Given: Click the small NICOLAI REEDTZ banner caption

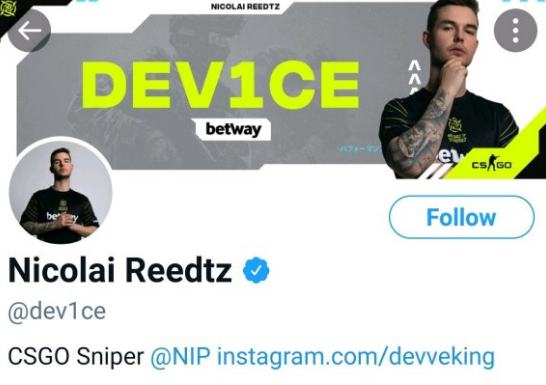Looking at the screenshot, I should pos(245,7).
